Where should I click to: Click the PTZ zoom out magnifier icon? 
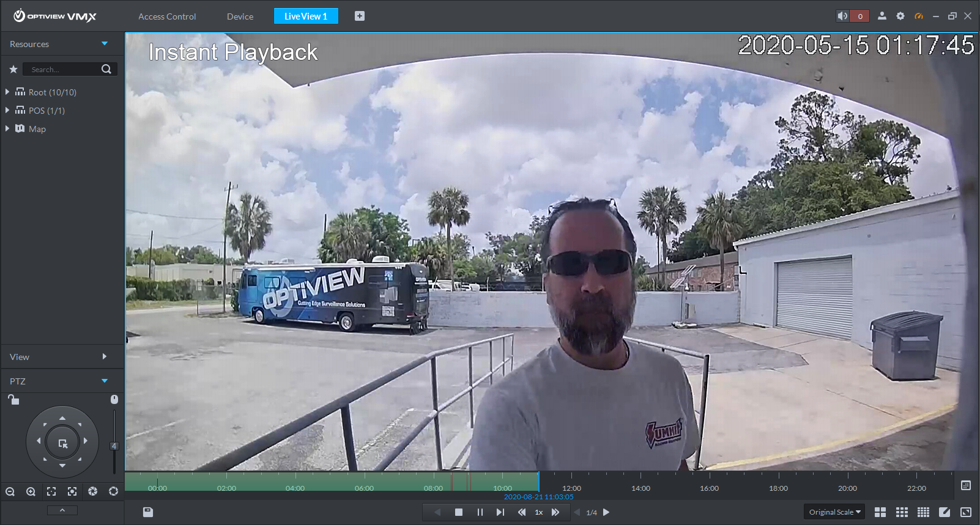[10, 491]
